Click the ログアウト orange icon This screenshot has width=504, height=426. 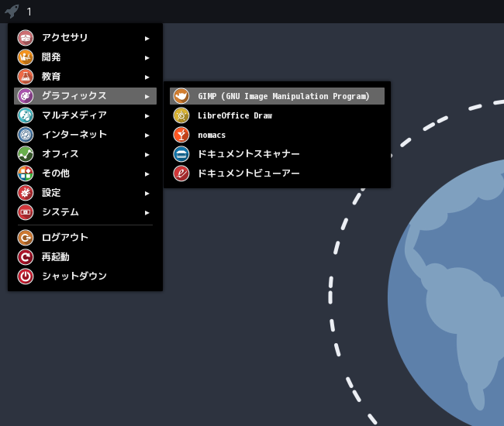26,238
